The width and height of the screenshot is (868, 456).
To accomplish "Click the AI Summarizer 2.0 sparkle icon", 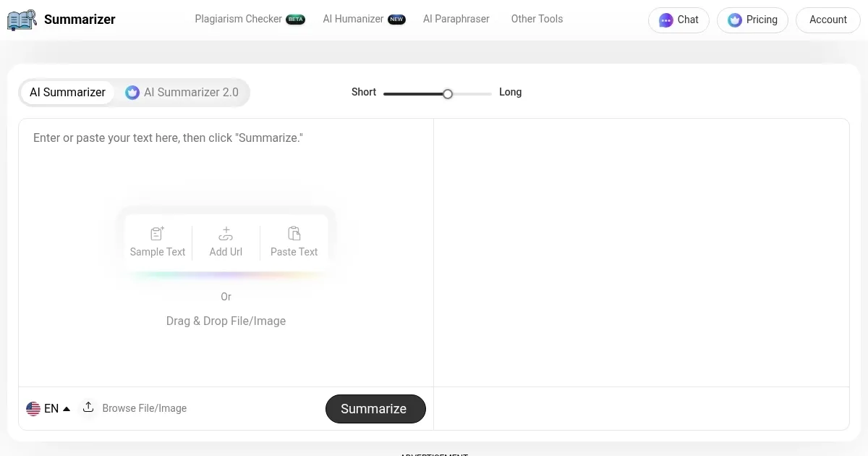I will coord(132,92).
